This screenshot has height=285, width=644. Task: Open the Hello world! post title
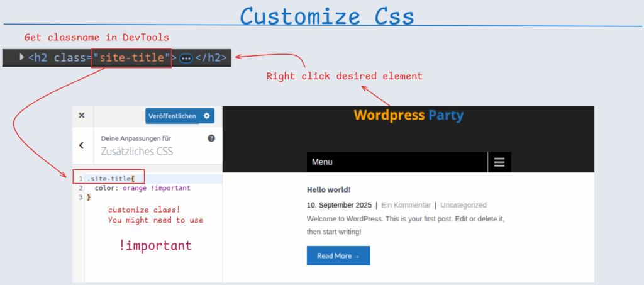328,189
